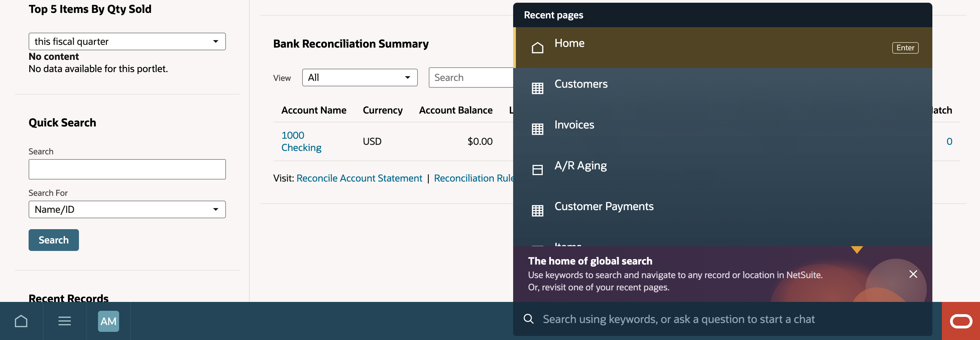Click the 0 value link in table
Image resolution: width=980 pixels, height=340 pixels.
click(949, 141)
